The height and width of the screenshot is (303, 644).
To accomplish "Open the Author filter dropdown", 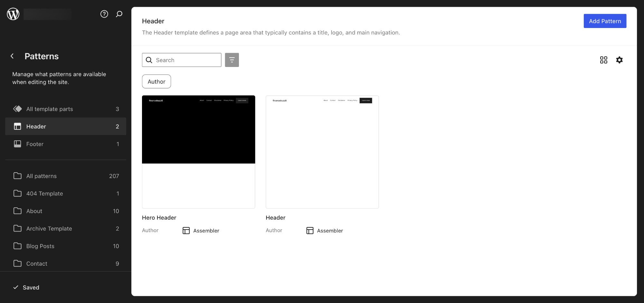I will tap(156, 81).
